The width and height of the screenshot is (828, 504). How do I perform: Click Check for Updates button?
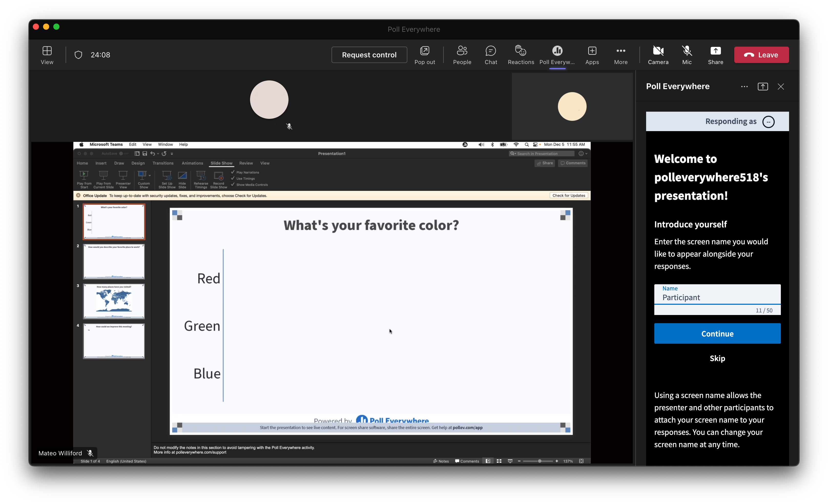568,196
